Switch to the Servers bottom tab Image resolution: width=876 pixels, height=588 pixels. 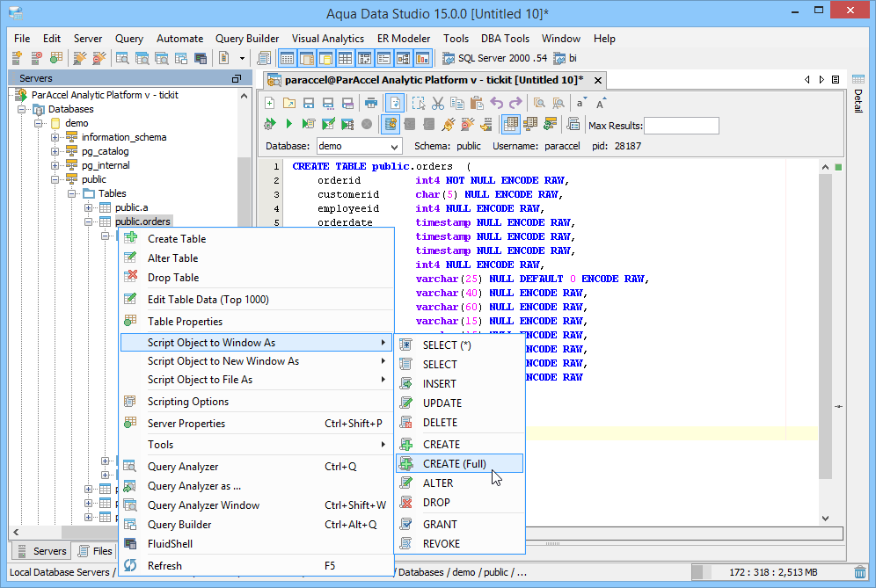[x=42, y=551]
